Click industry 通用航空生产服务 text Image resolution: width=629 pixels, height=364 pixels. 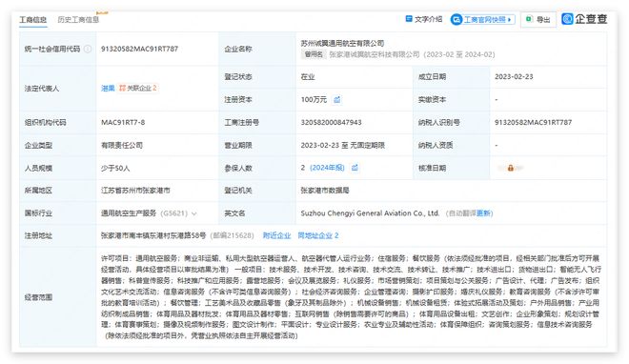coord(129,213)
